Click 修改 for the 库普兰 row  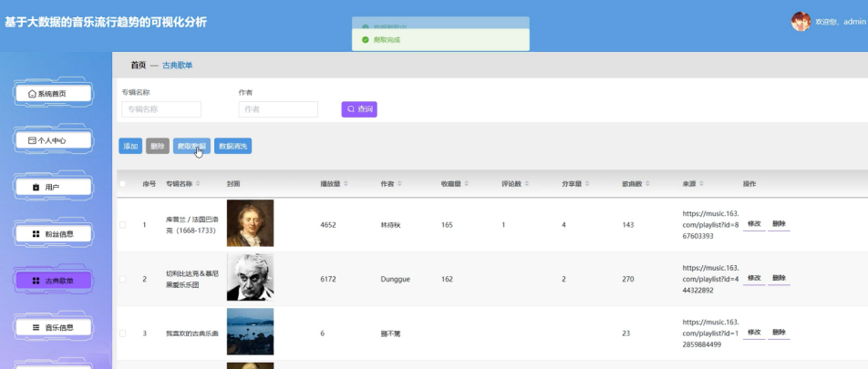click(754, 223)
